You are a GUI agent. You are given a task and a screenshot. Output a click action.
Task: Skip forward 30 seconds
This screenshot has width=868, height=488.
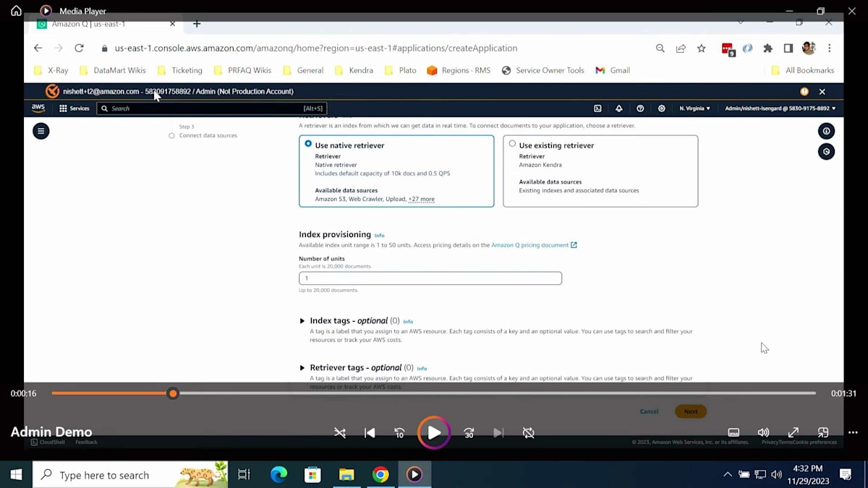coord(469,432)
